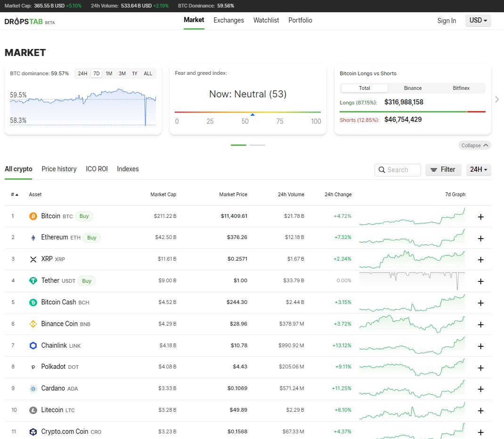
Task: Add Tether to watchlist with plus icon
Action: (x=480, y=281)
